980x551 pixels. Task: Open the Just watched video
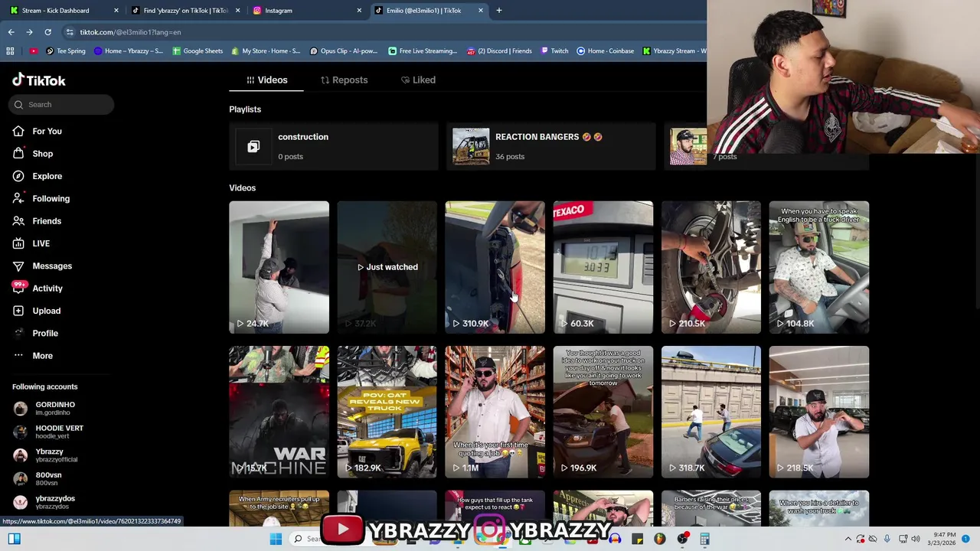pos(387,267)
